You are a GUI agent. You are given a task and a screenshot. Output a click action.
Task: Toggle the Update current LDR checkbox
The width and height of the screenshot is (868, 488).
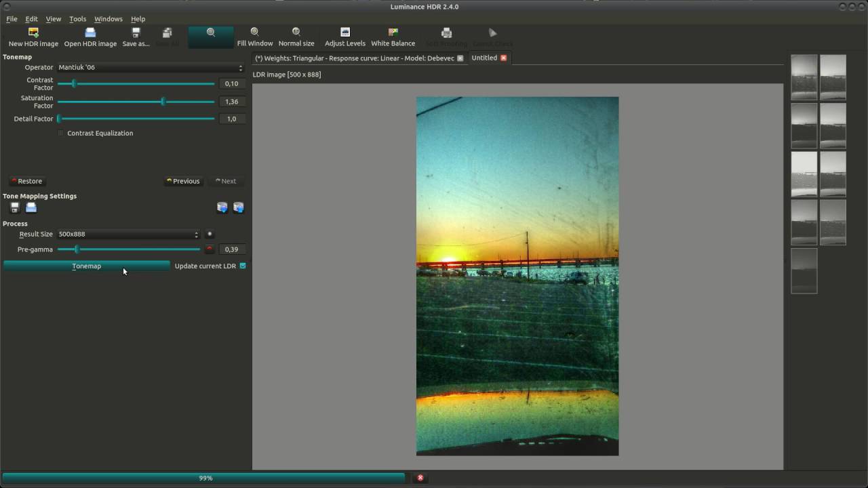click(243, 266)
